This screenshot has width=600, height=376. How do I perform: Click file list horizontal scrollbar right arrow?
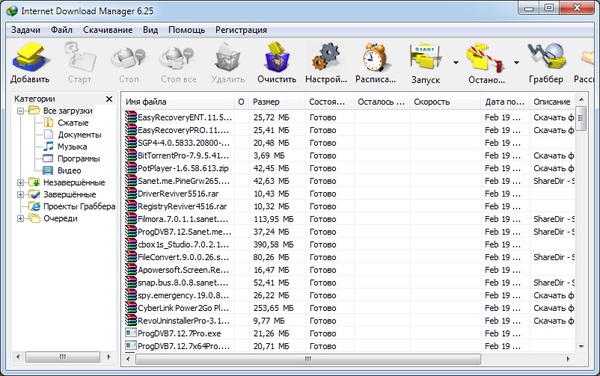(568, 359)
